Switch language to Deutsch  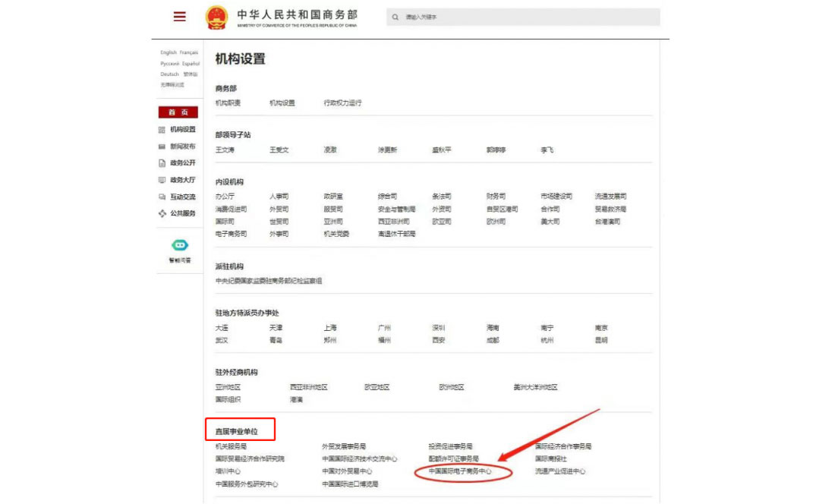(x=169, y=74)
